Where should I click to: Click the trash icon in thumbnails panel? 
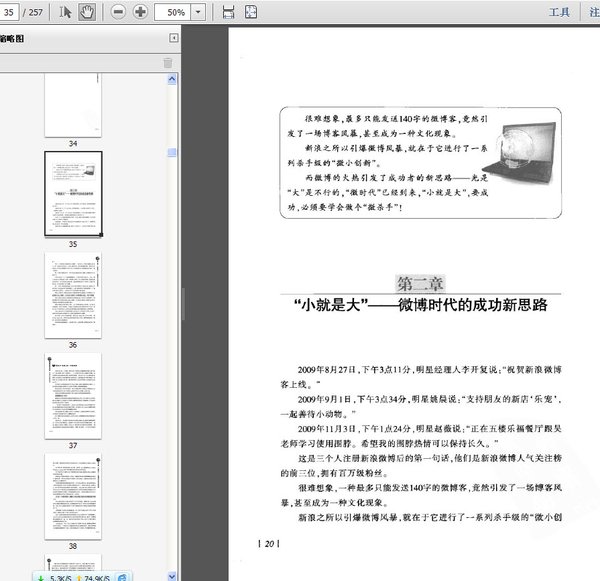coord(168,62)
